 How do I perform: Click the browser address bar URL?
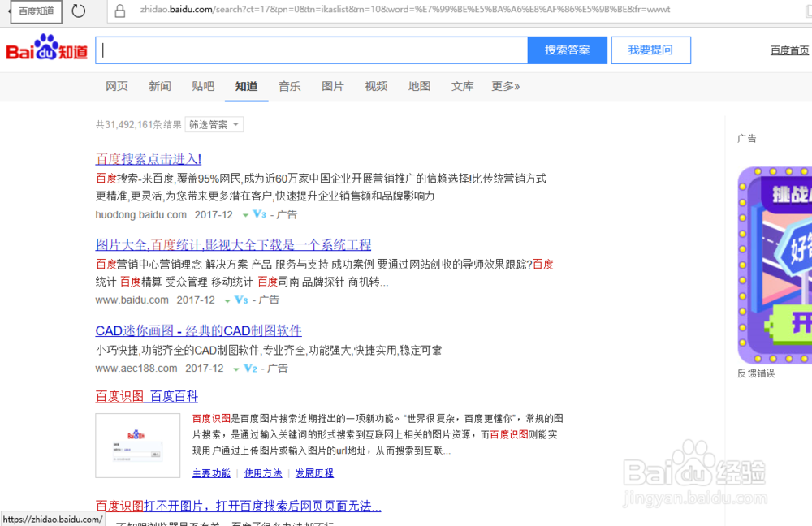[405, 9]
